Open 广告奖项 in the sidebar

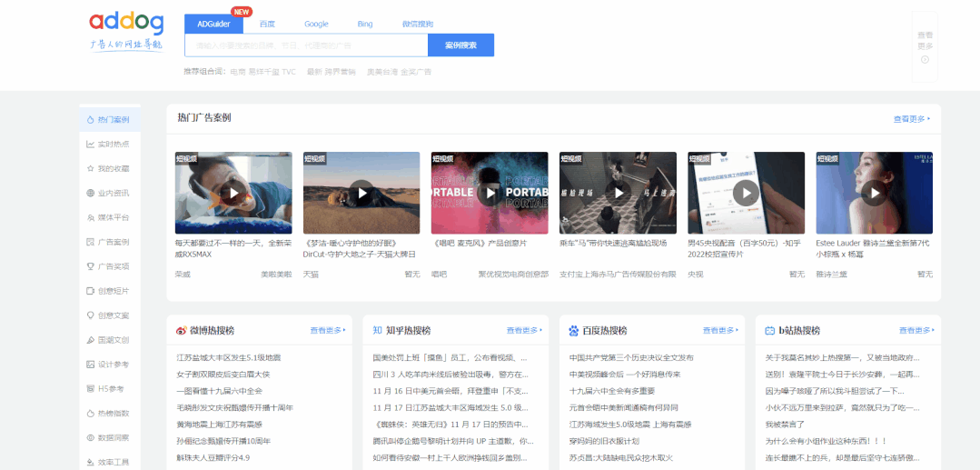coord(110,266)
